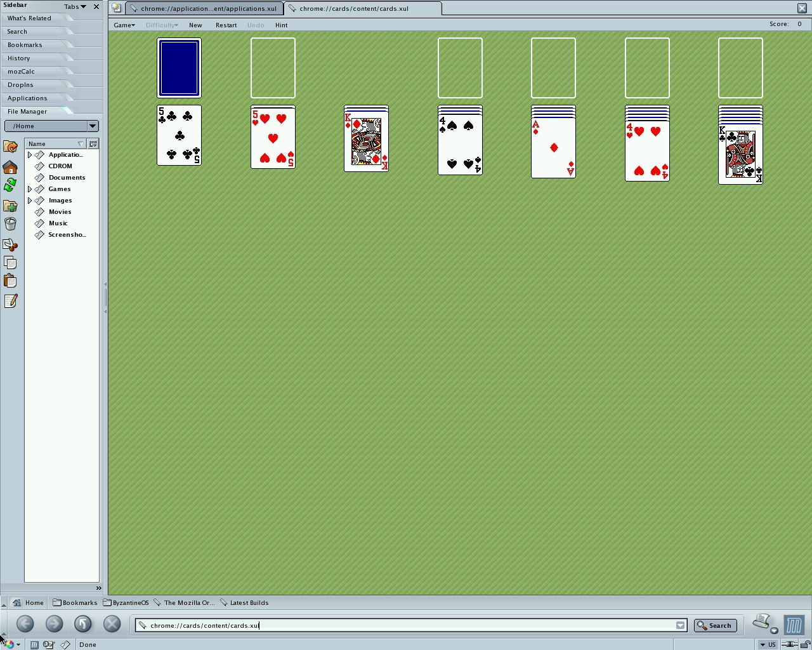Image resolution: width=812 pixels, height=650 pixels.
Task: Close the current tab with X button
Action: 802,8
